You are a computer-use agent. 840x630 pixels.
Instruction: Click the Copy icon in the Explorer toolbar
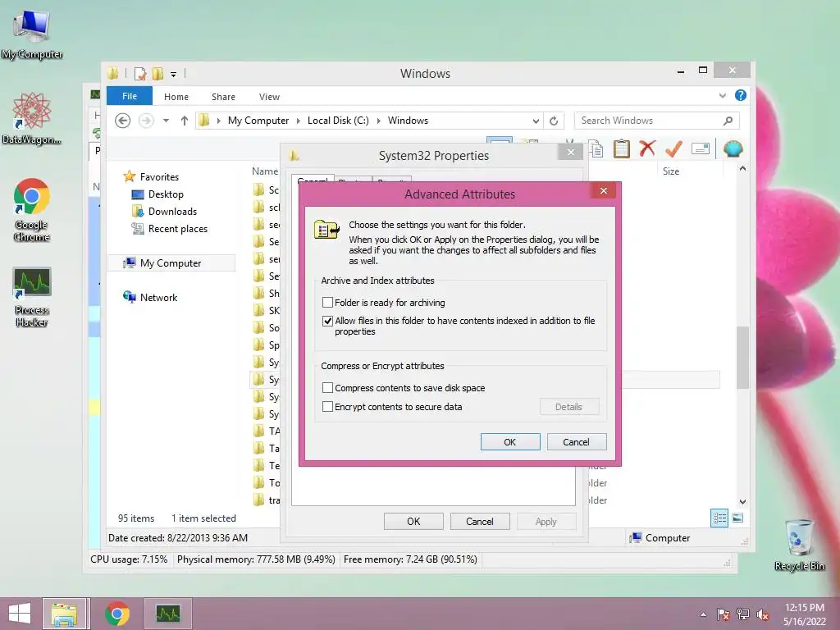pos(596,148)
